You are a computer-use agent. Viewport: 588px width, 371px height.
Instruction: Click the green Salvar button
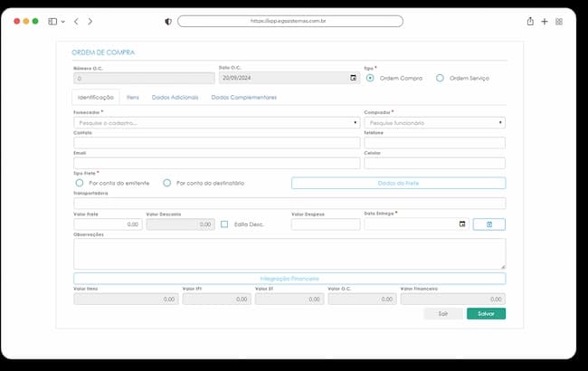click(x=486, y=314)
